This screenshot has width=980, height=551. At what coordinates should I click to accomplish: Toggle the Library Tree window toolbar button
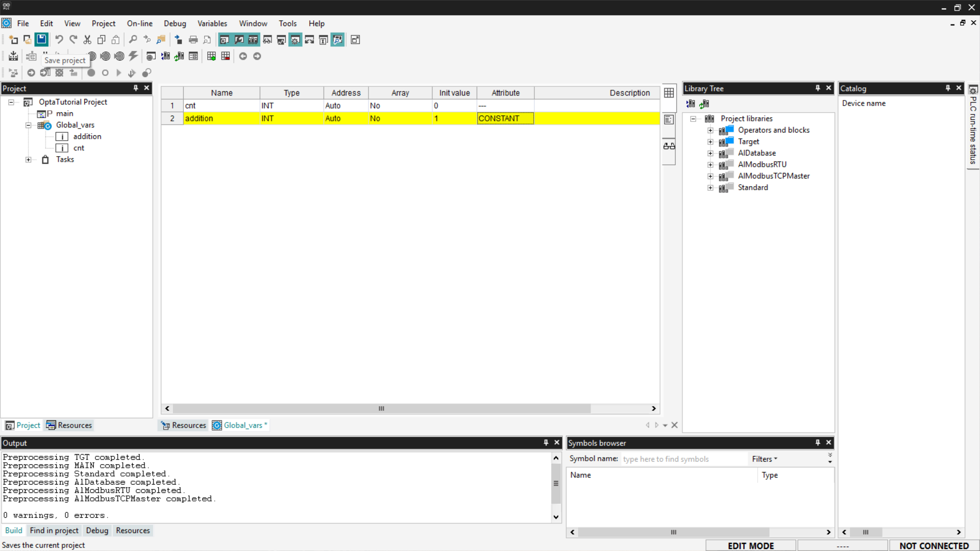coord(253,39)
